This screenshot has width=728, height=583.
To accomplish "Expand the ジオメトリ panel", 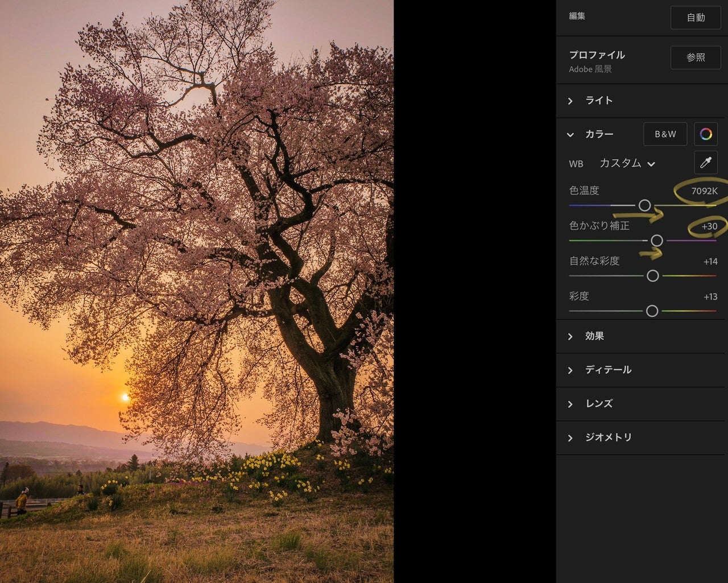I will pyautogui.click(x=642, y=437).
